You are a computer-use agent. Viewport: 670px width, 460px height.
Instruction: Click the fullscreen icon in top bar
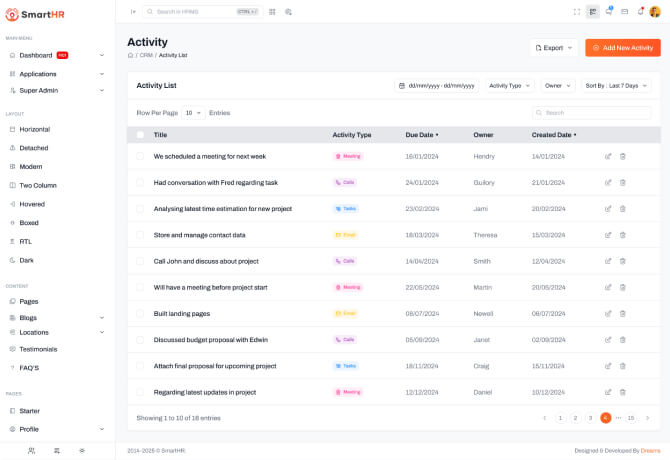577,12
